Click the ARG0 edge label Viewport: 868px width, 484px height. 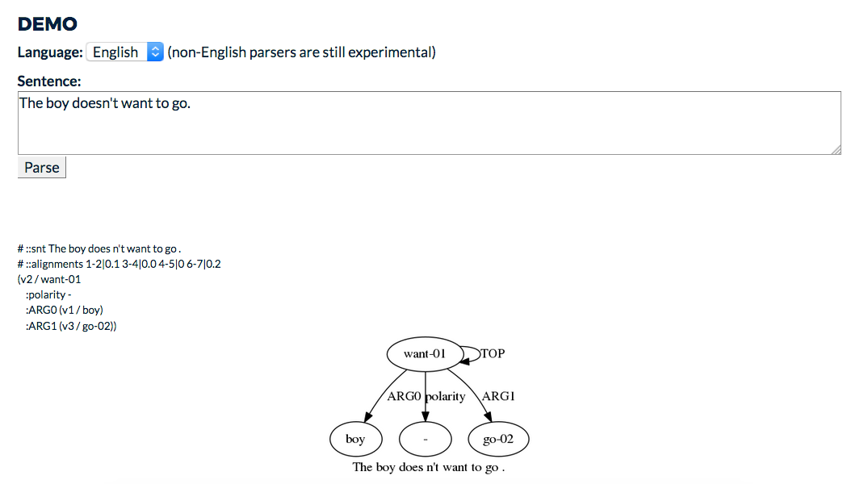coord(404,396)
